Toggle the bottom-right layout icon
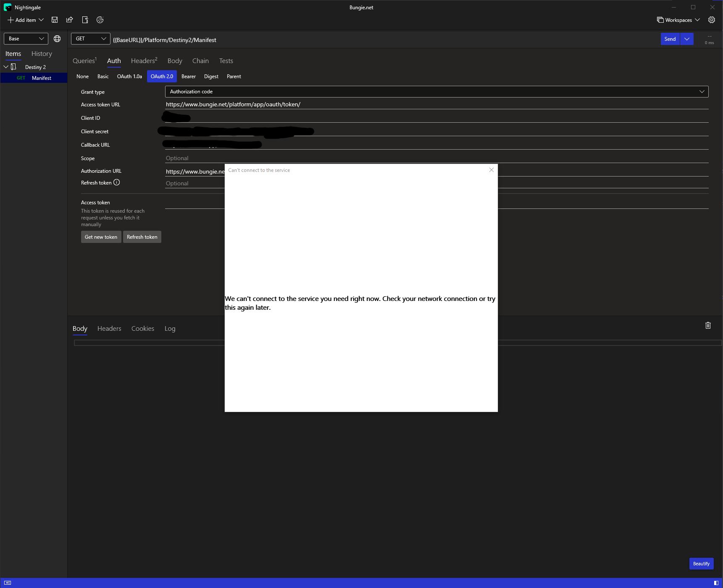723x588 pixels. pyautogui.click(x=716, y=583)
